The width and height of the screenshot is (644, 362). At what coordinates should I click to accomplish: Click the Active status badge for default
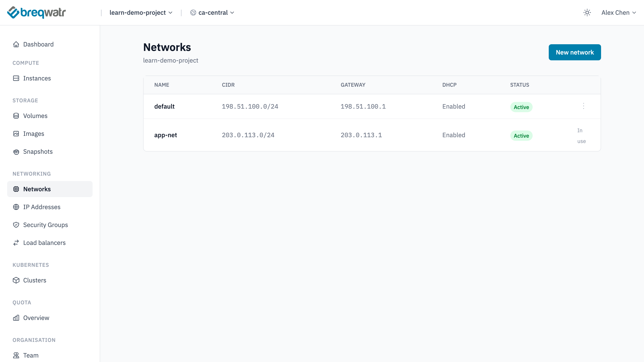pos(521,107)
